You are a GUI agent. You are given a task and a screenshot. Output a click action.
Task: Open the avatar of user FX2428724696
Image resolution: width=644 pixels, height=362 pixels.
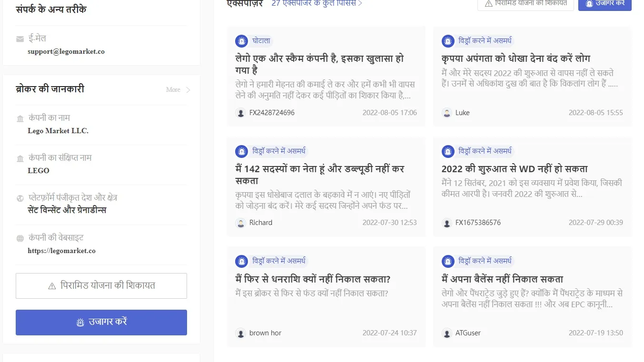click(240, 113)
